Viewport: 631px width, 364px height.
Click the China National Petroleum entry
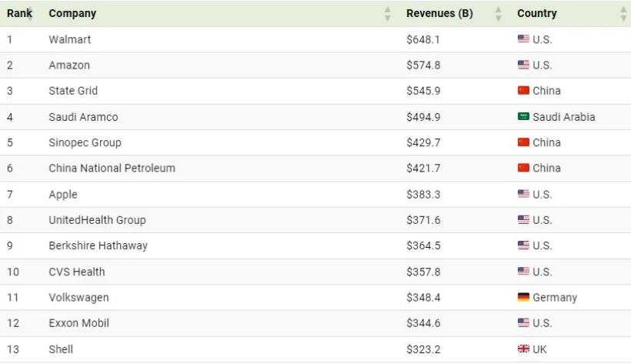point(112,168)
